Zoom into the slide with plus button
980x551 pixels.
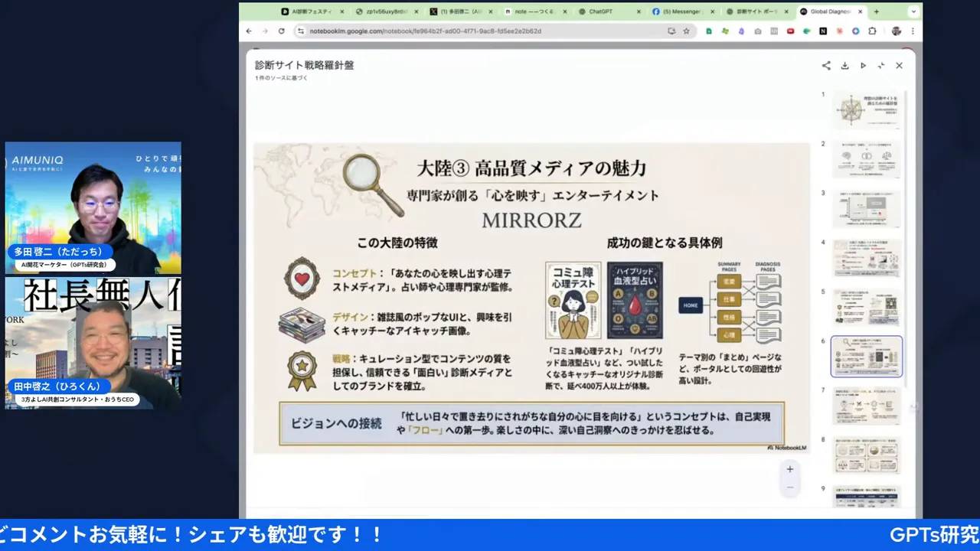[789, 468]
